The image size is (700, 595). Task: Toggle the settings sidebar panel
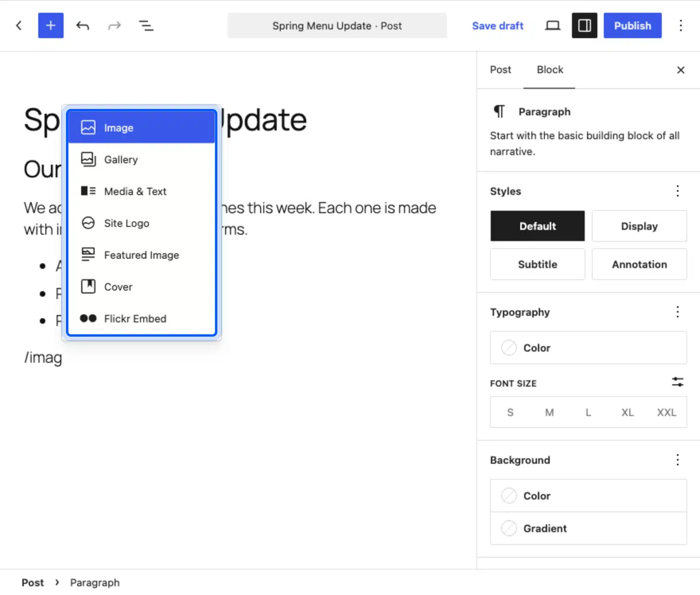pyautogui.click(x=584, y=25)
